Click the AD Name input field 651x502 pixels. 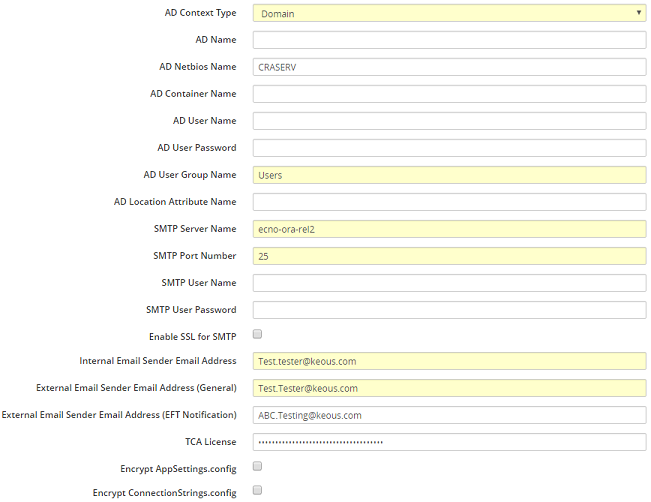coord(449,40)
